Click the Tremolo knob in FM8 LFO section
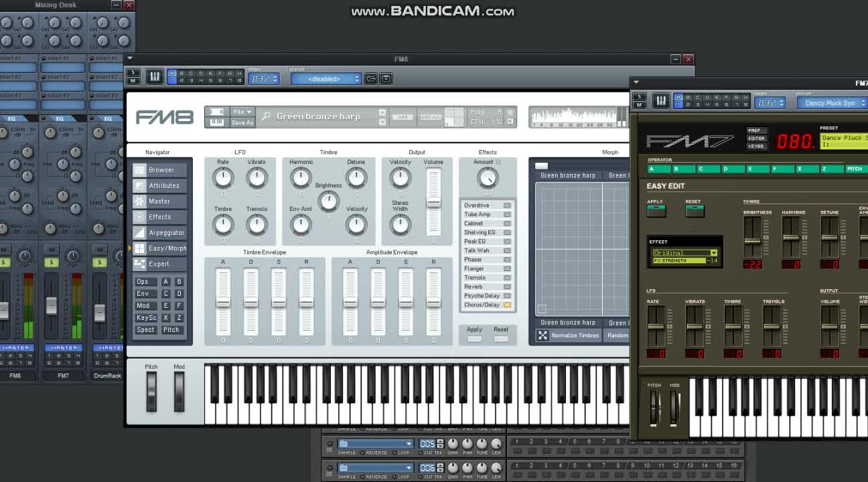 click(257, 225)
